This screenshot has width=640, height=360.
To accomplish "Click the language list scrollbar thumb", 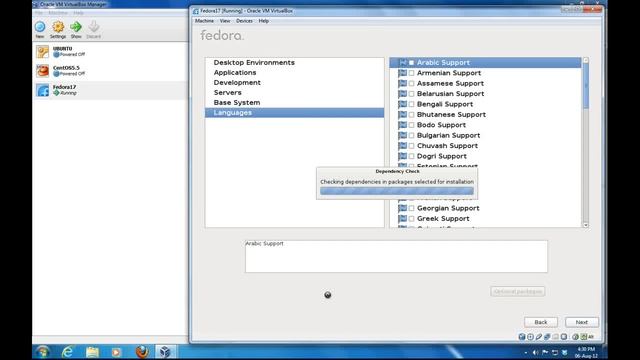I will pos(586,86).
